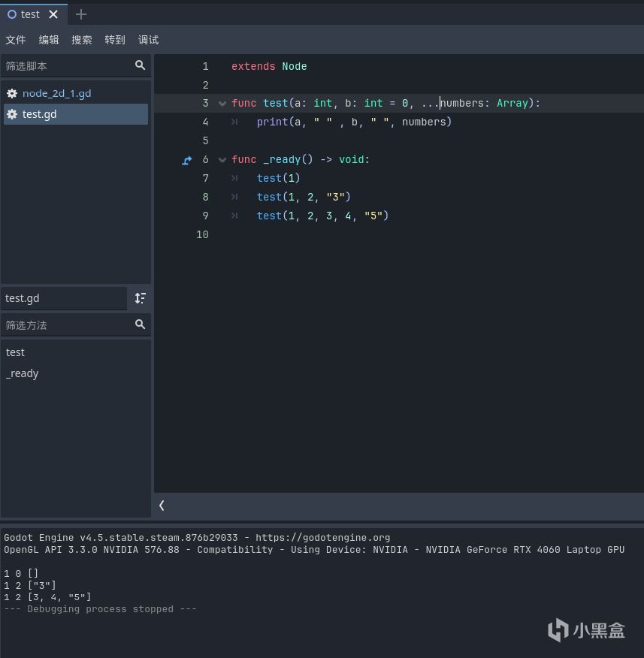Open the 文件 menu
644x658 pixels.
pos(16,40)
